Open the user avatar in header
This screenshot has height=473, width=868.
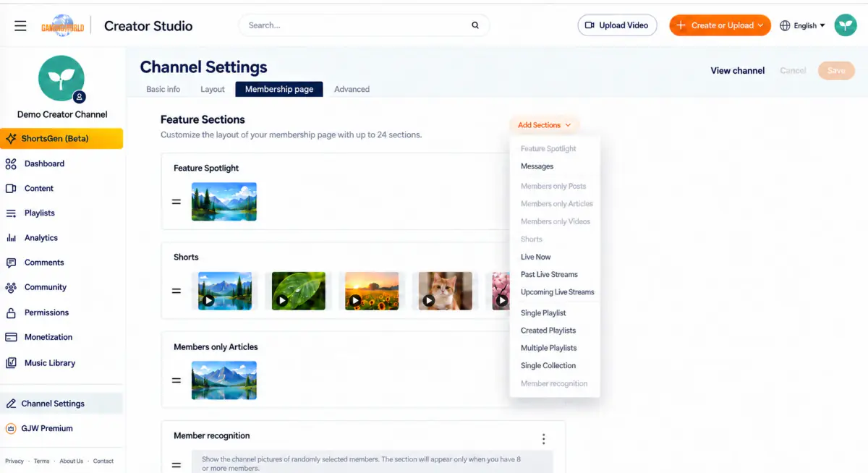click(846, 25)
